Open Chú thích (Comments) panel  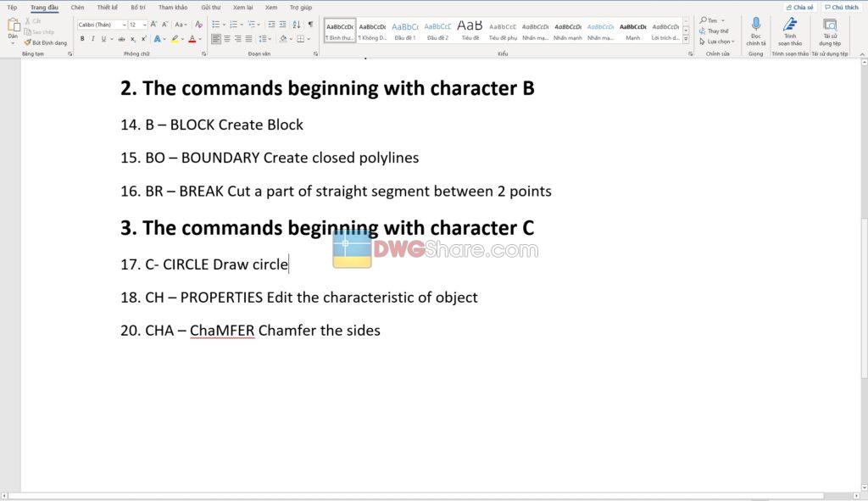tap(842, 7)
